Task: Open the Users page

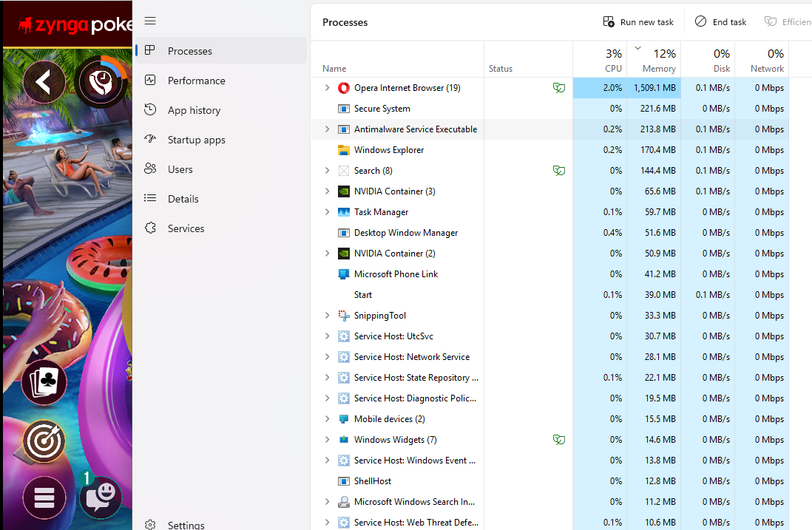Action: coord(221,169)
